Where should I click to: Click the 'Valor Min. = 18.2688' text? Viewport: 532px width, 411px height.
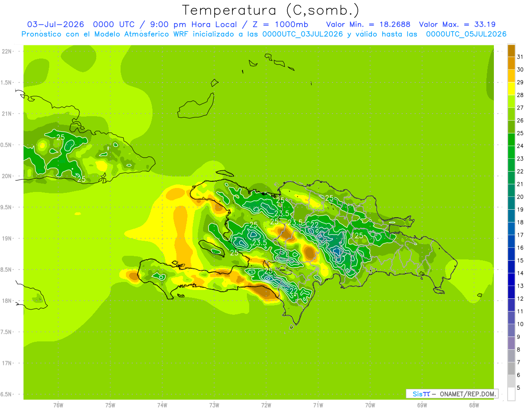368,24
